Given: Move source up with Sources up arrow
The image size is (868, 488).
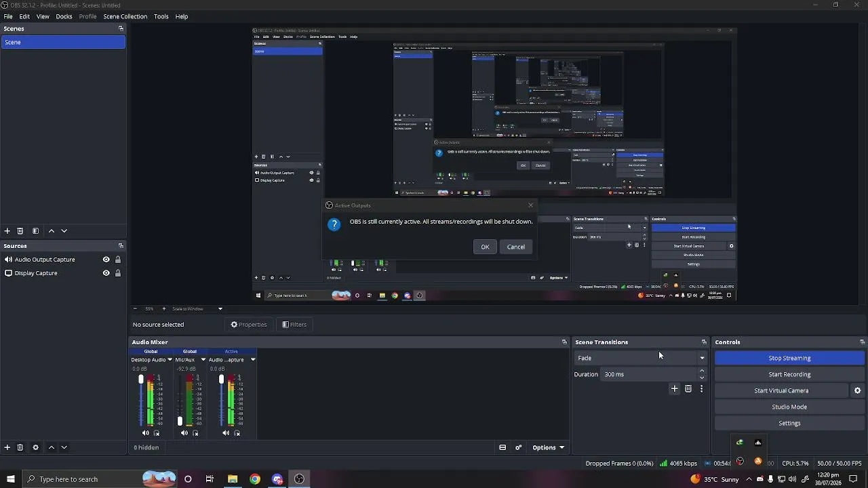Looking at the screenshot, I should pos(52,447).
